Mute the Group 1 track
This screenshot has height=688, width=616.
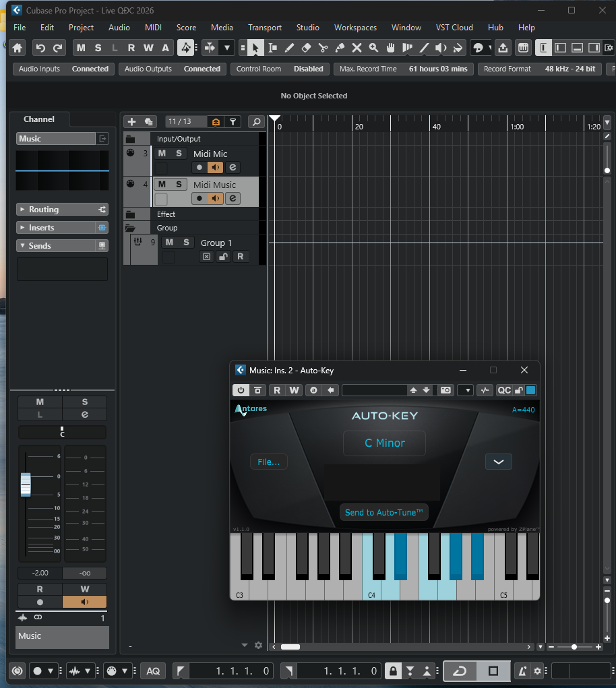(x=169, y=242)
